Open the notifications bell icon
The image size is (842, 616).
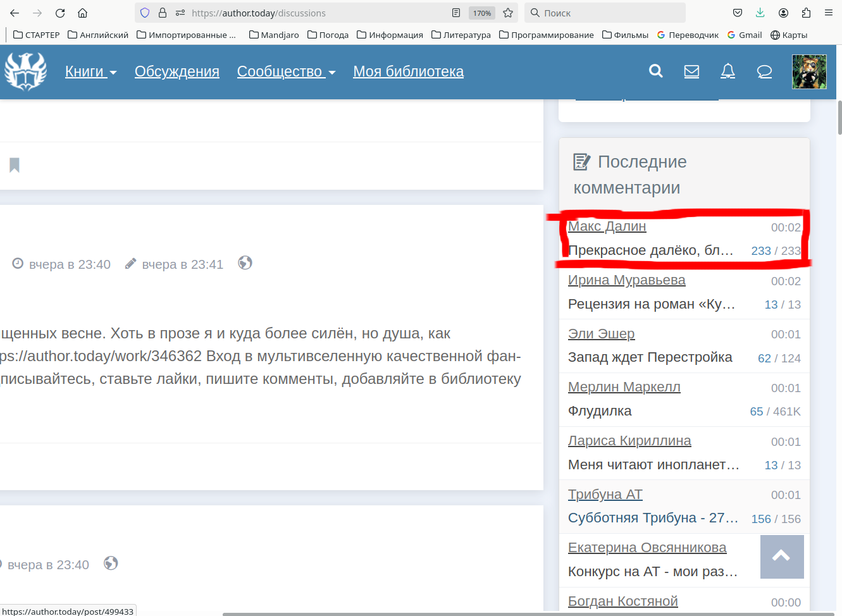(x=727, y=71)
